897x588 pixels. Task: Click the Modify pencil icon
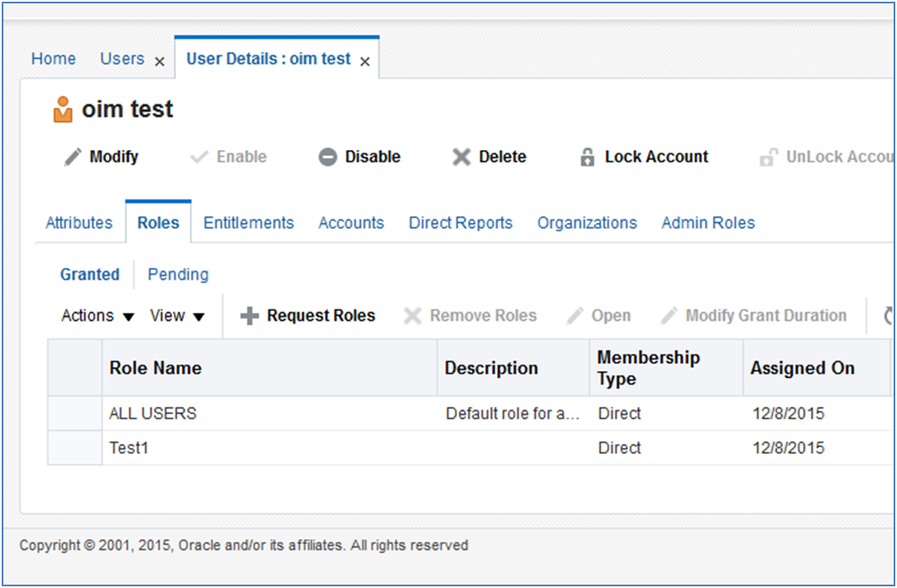click(73, 157)
